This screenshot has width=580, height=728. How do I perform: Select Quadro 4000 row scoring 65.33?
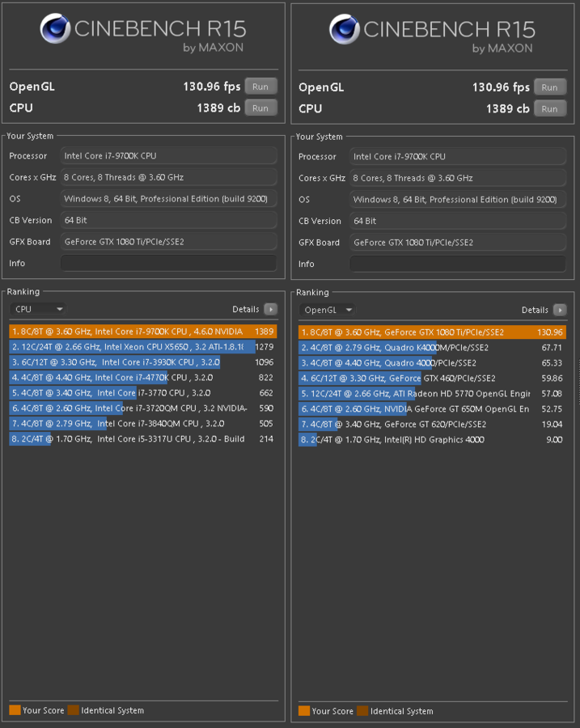432,363
